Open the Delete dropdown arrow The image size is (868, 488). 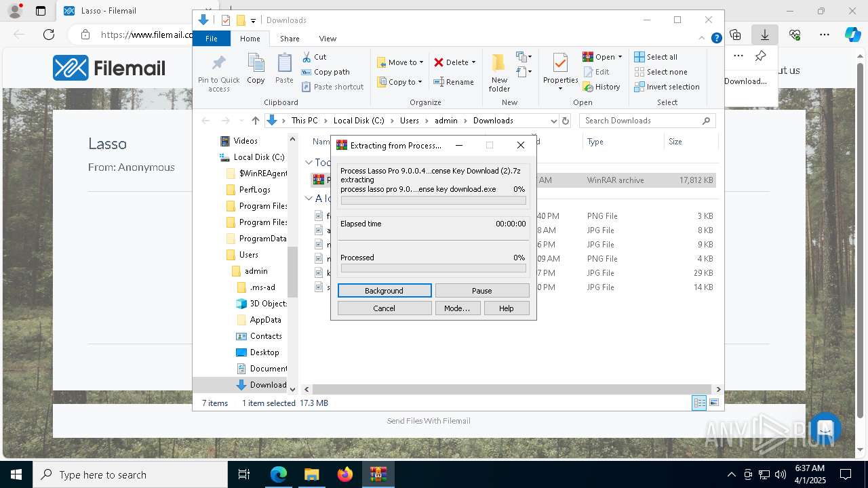(x=473, y=62)
